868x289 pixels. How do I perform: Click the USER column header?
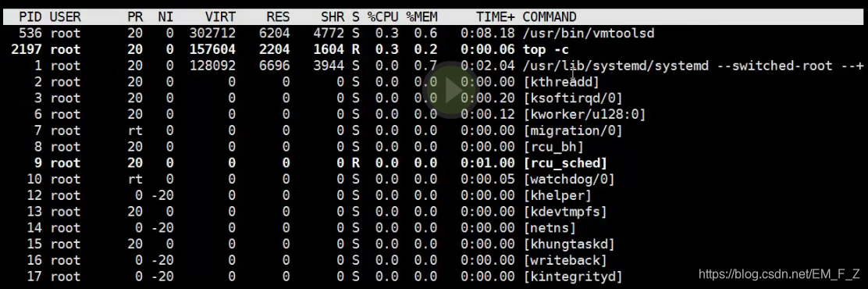coord(66,17)
